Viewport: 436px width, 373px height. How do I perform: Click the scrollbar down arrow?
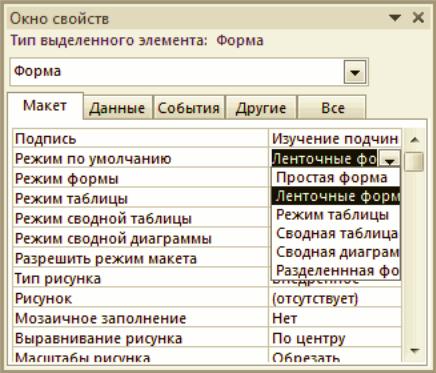[x=414, y=351]
